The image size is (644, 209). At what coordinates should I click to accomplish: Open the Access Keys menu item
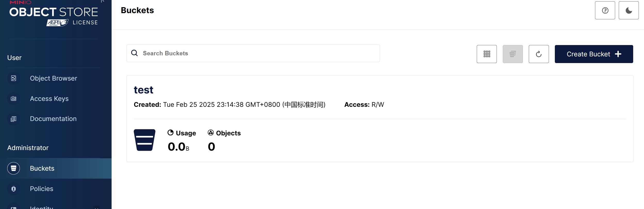(x=49, y=99)
